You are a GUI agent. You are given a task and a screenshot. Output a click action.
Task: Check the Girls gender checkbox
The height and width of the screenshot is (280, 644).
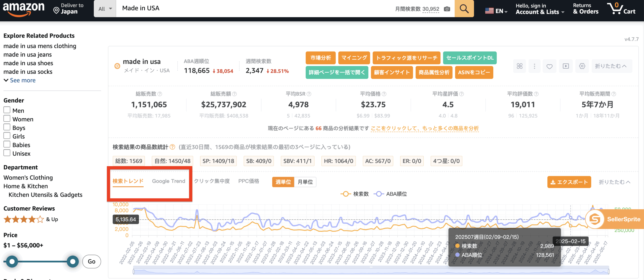coord(7,136)
